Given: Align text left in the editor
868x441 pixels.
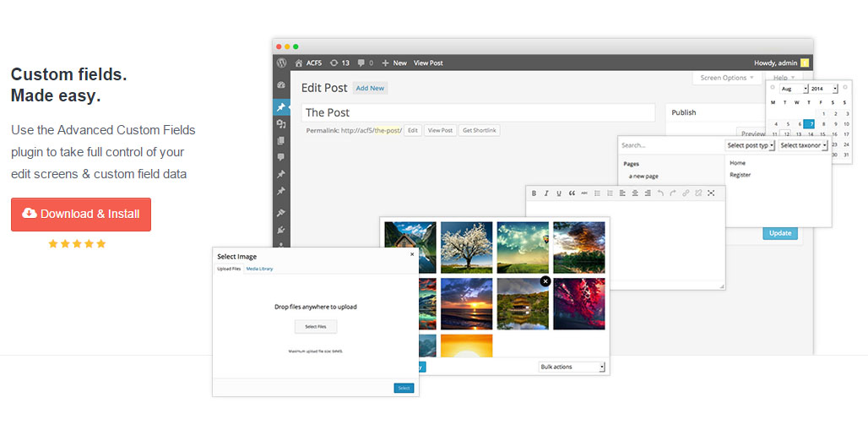Looking at the screenshot, I should 622,193.
